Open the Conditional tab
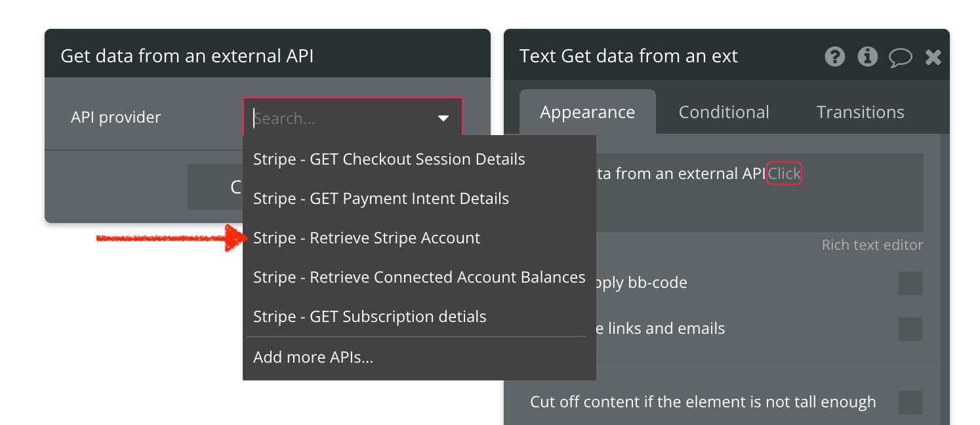The height and width of the screenshot is (425, 980). (x=724, y=112)
